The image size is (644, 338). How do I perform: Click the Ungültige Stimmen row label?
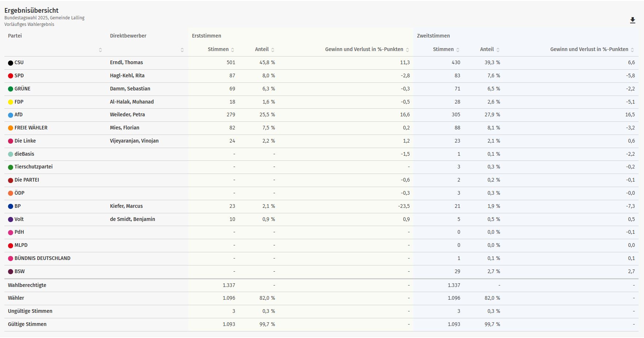30,311
